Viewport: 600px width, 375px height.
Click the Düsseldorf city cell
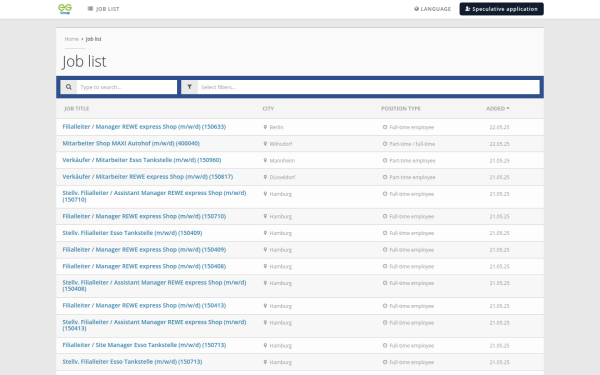pyautogui.click(x=282, y=177)
